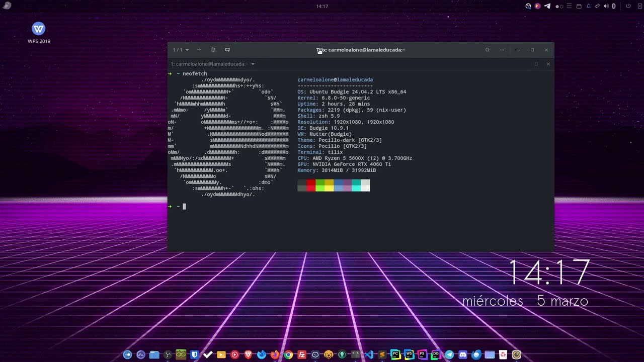The height and width of the screenshot is (362, 644).
Task: Launch Brave browser from the dock
Action: coord(248,354)
